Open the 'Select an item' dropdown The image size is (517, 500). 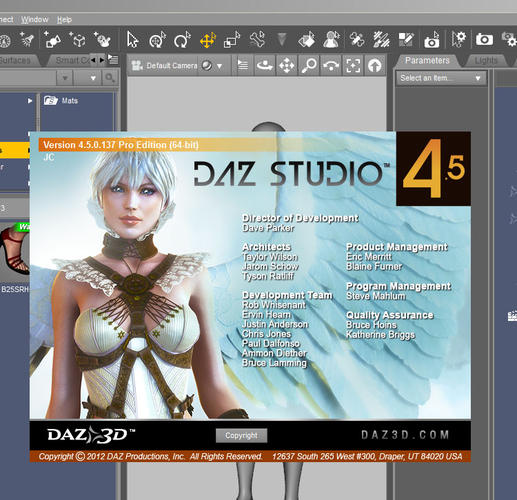click(x=441, y=78)
